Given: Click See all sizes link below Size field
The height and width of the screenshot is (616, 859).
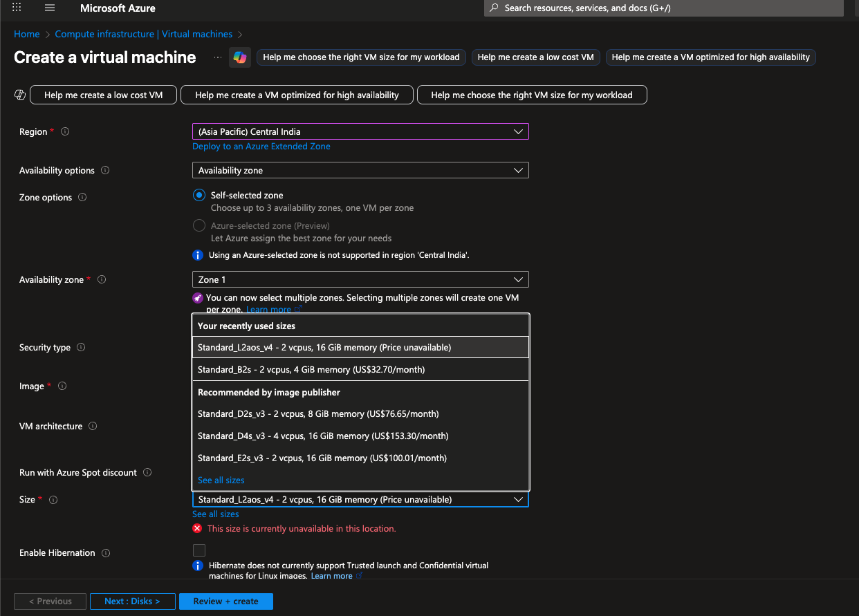Looking at the screenshot, I should coord(216,514).
